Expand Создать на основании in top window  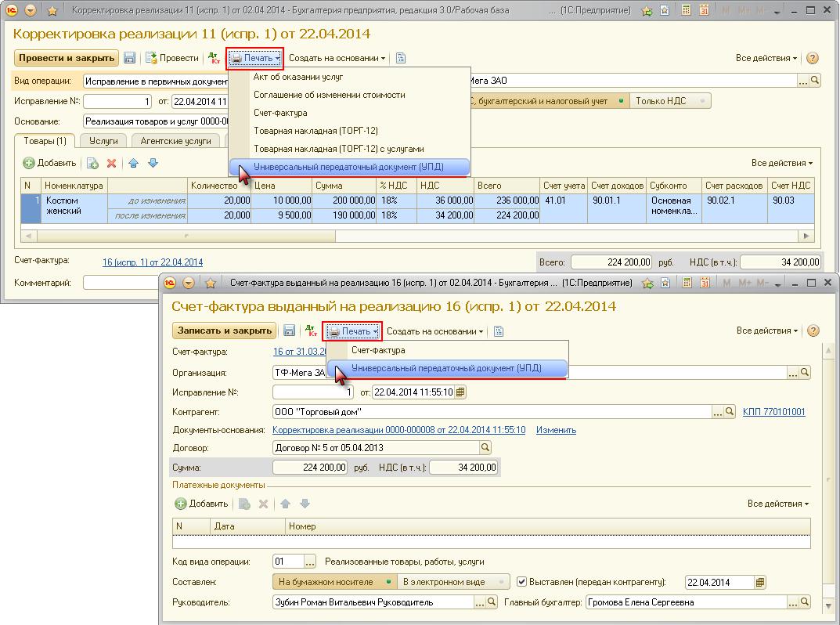click(x=337, y=58)
